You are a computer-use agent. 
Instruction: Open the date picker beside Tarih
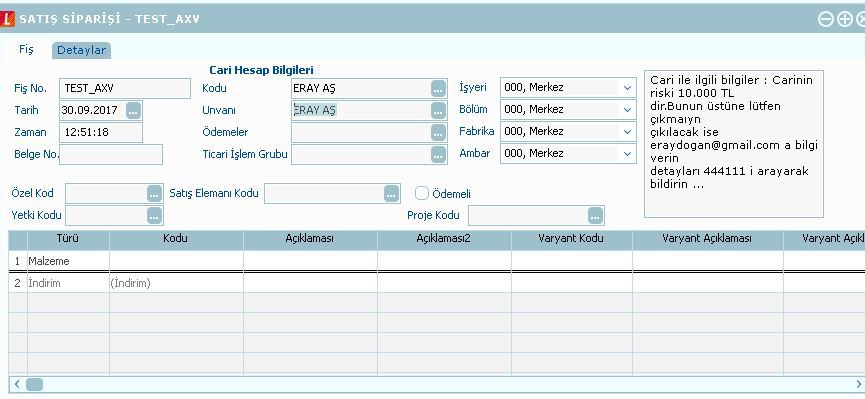(134, 110)
